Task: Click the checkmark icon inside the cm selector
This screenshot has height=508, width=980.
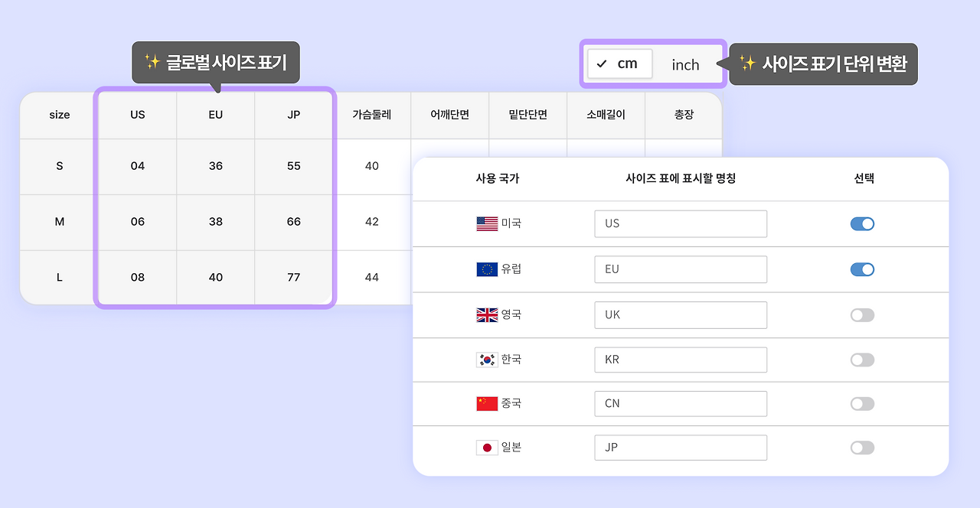Action: (603, 64)
